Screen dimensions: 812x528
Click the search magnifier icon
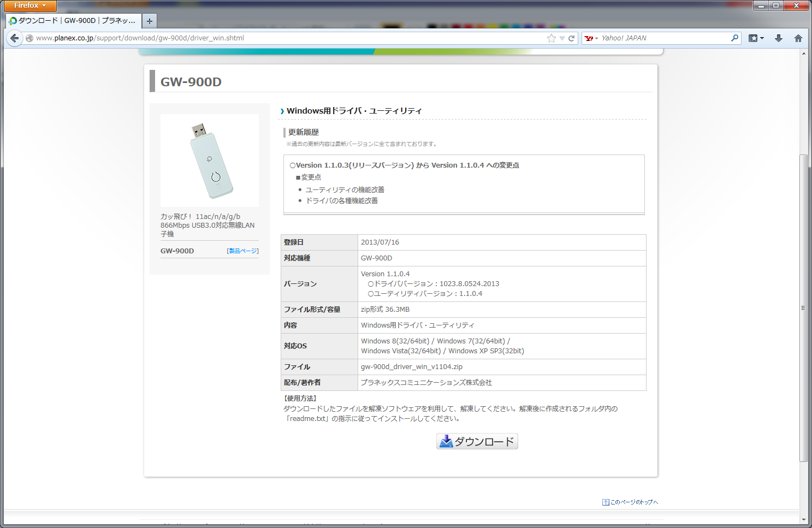(735, 38)
